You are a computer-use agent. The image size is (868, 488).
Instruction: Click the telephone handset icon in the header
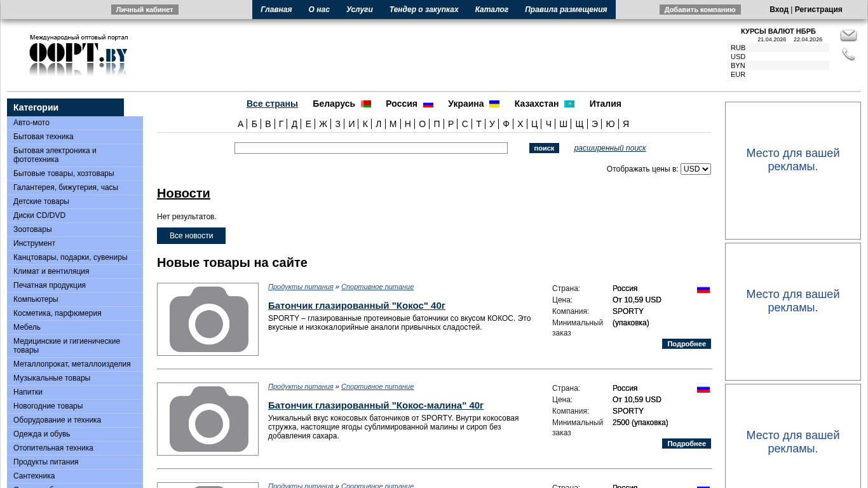point(848,55)
